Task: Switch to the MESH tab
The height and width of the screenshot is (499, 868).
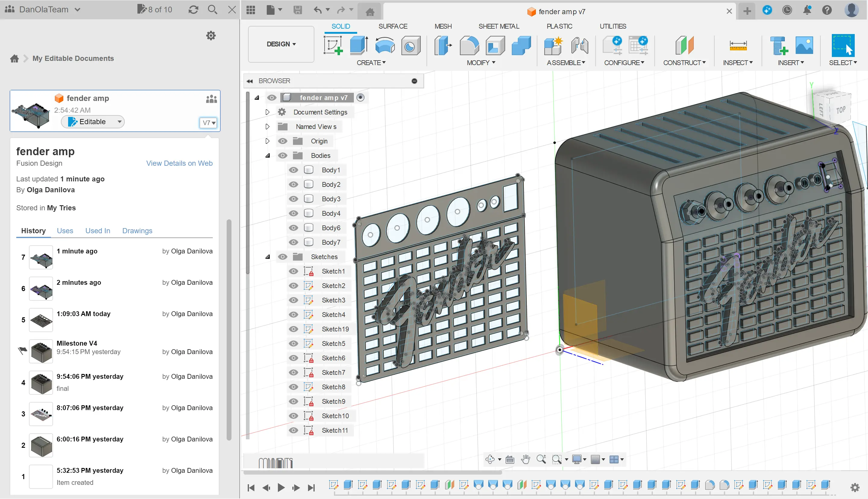Action: pyautogui.click(x=443, y=27)
